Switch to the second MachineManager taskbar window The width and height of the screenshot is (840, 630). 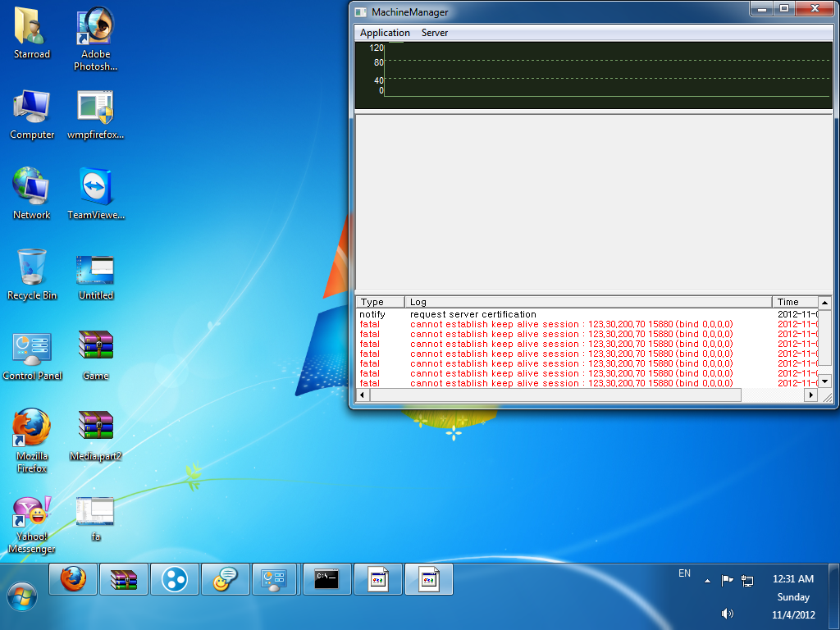click(429, 579)
